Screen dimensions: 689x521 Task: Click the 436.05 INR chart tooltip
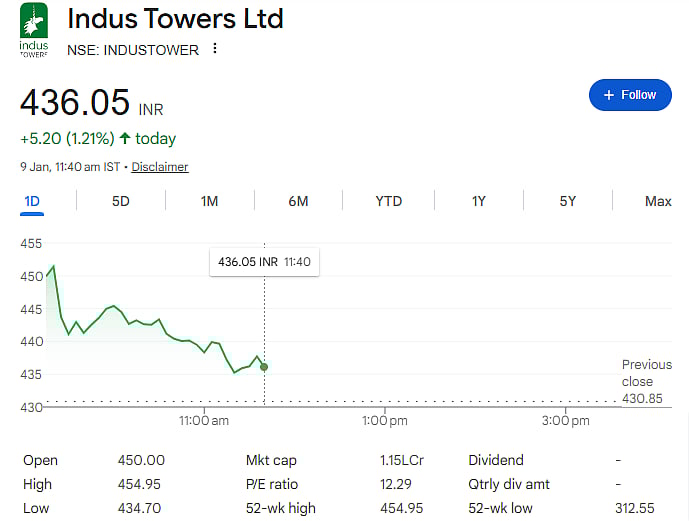pos(264,261)
